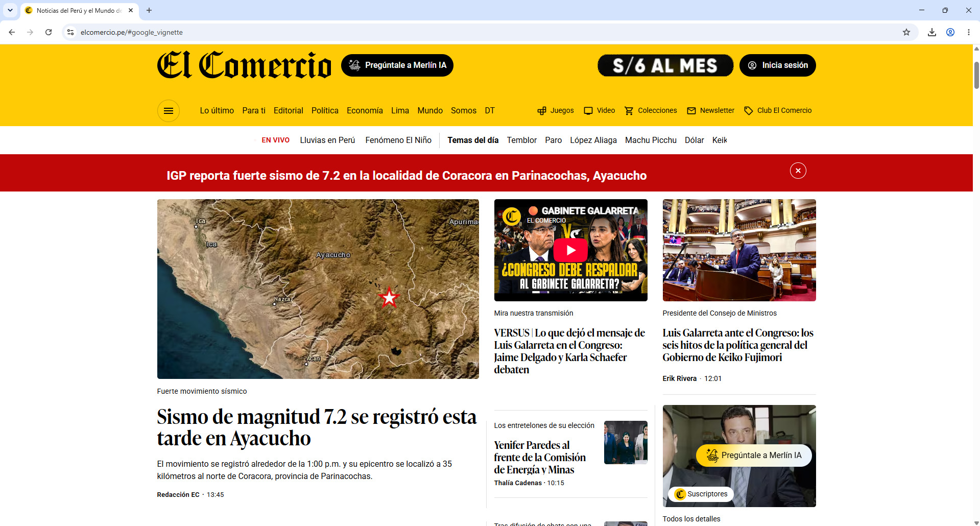Go forward to the next page

coord(30,32)
